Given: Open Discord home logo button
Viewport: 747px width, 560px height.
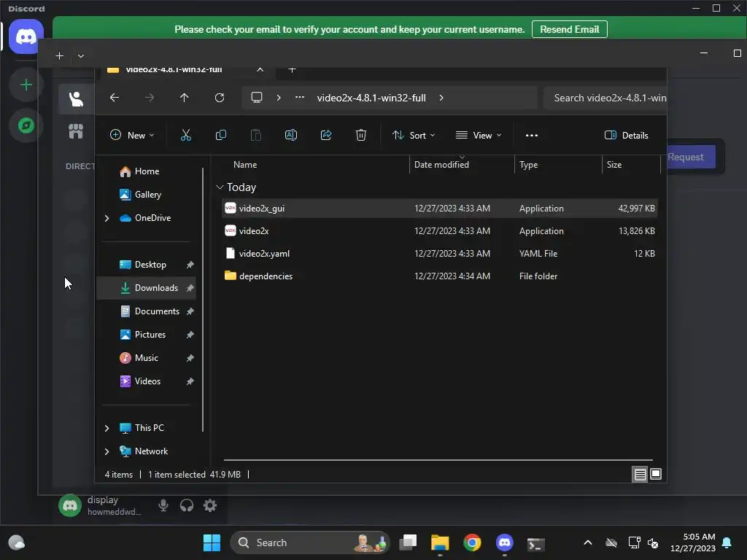Looking at the screenshot, I should 26,36.
